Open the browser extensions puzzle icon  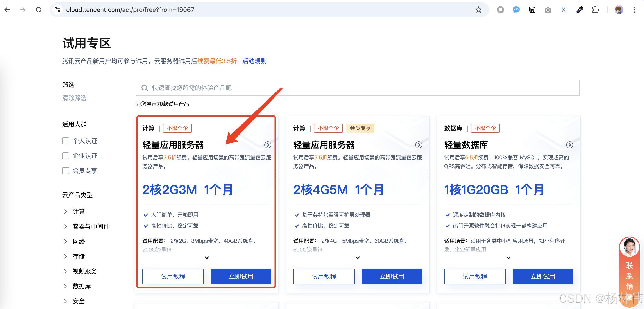click(595, 9)
